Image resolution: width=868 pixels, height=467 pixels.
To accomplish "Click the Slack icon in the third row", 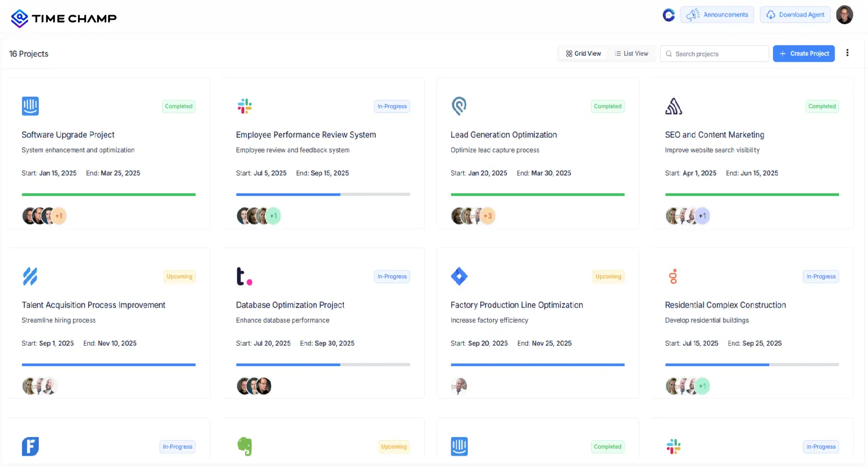I will 674,447.
